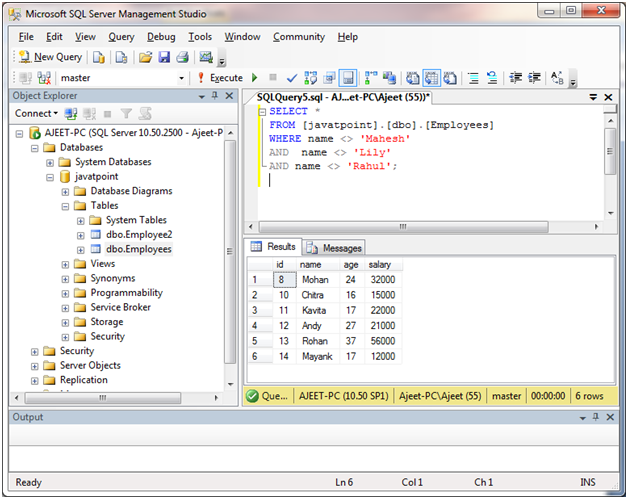The image size is (628, 499).
Task: Collapse the SELECT statement outline box
Action: (x=262, y=112)
